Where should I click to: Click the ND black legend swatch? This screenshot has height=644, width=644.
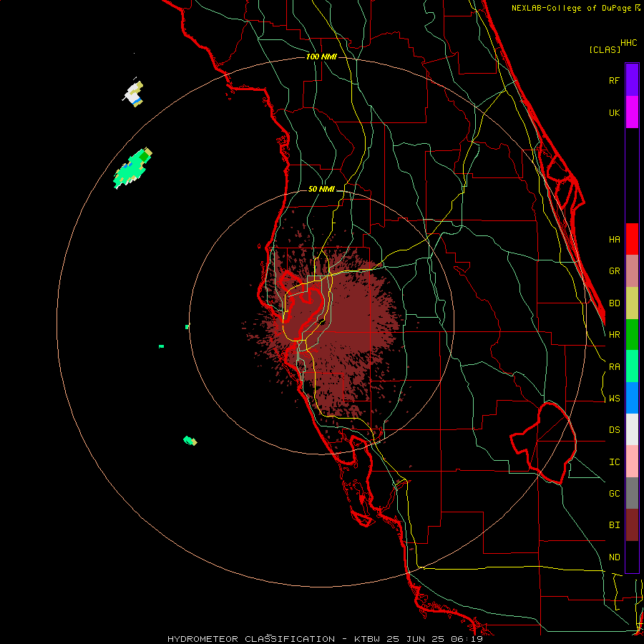click(632, 557)
